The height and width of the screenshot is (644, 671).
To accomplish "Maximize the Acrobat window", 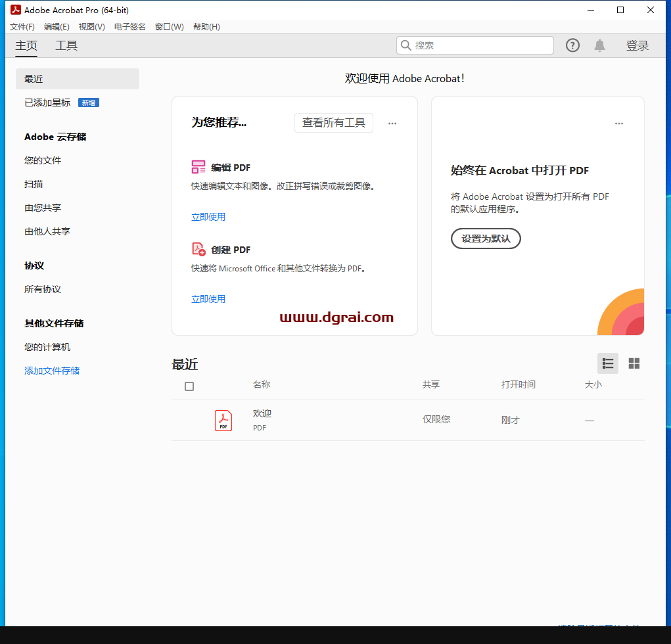I will coord(620,10).
